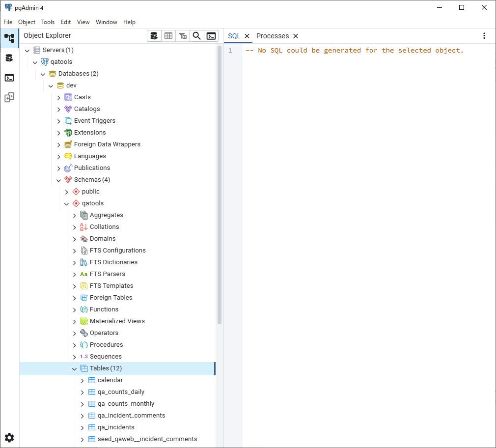Open the Edit menu
This screenshot has width=496, height=448.
pyautogui.click(x=66, y=22)
